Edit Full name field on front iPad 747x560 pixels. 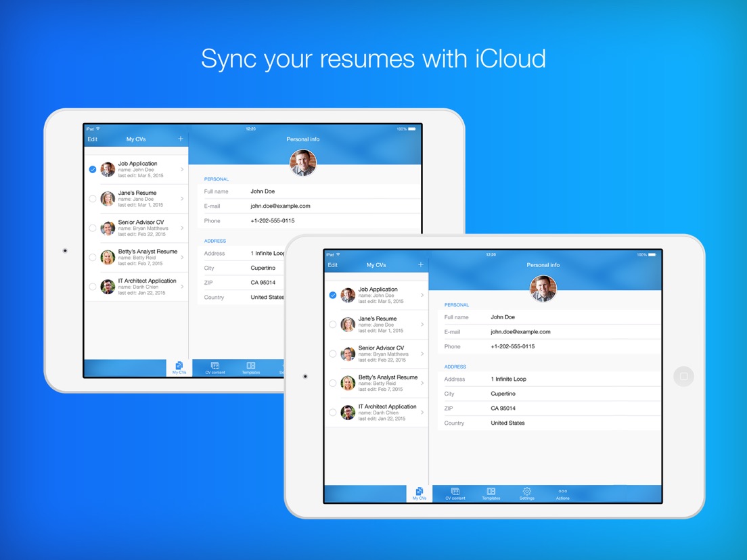549,317
